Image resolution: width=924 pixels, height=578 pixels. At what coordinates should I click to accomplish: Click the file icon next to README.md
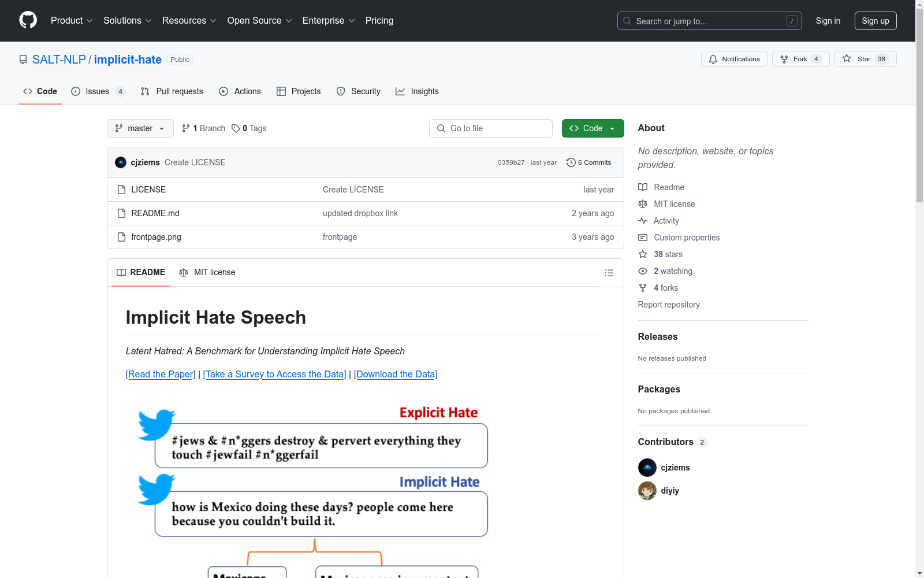tap(121, 213)
